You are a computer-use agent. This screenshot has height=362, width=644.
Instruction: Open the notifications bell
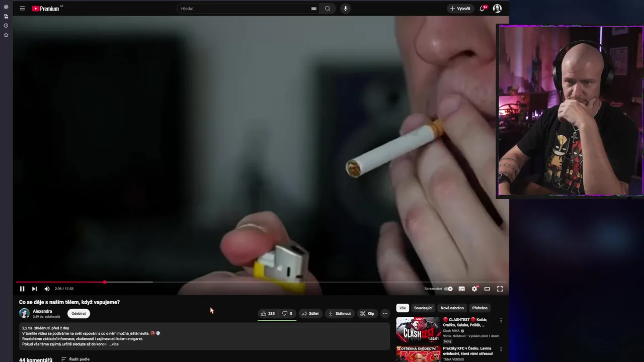[482, 9]
